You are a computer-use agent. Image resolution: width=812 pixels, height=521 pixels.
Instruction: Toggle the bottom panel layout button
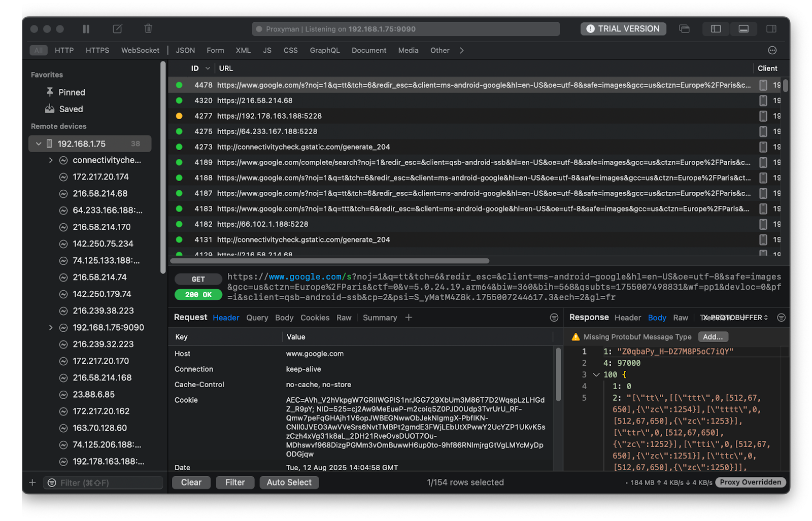[x=743, y=29]
